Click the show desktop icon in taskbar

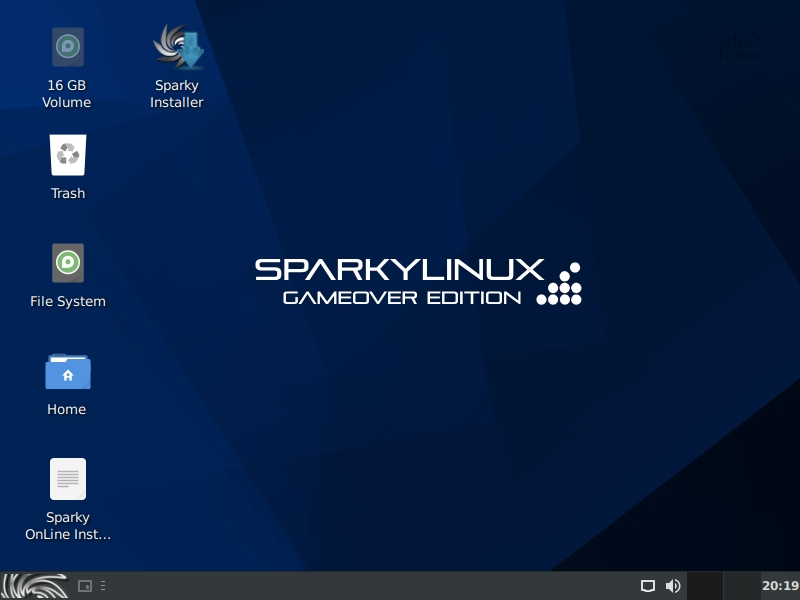pyautogui.click(x=85, y=586)
